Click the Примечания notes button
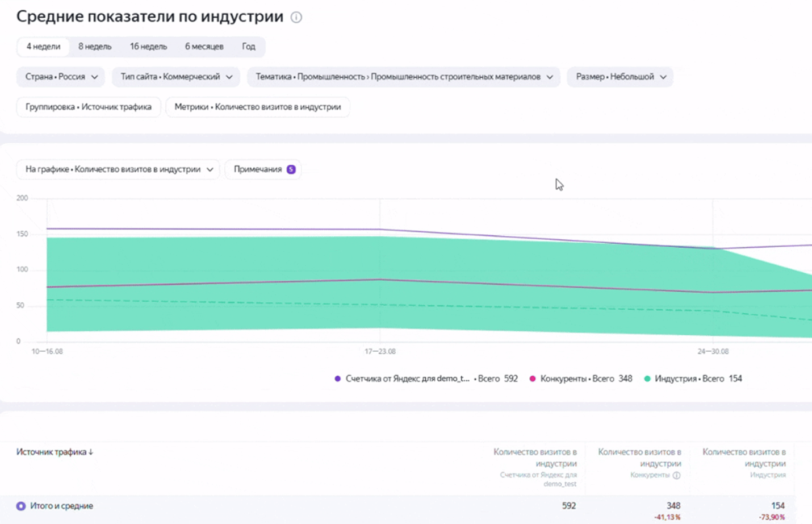The image size is (812, 524). tap(263, 169)
